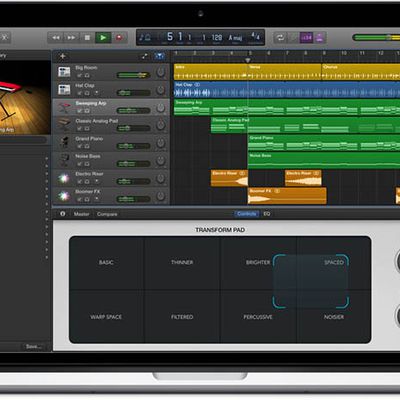Select the Boomer FX orange audio region
Viewport: 400px width, 400px height.
(287, 196)
